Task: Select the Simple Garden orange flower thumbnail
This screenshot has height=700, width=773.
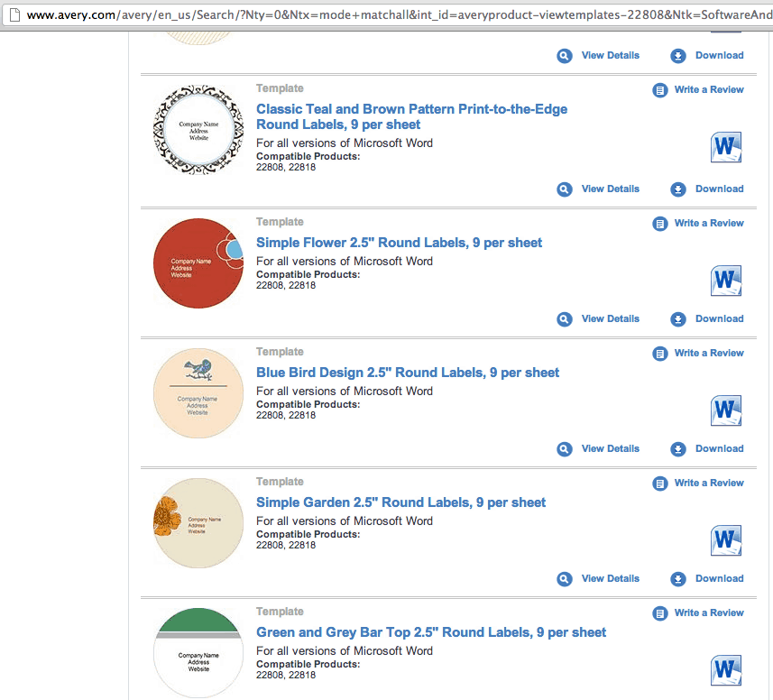Action: [198, 523]
